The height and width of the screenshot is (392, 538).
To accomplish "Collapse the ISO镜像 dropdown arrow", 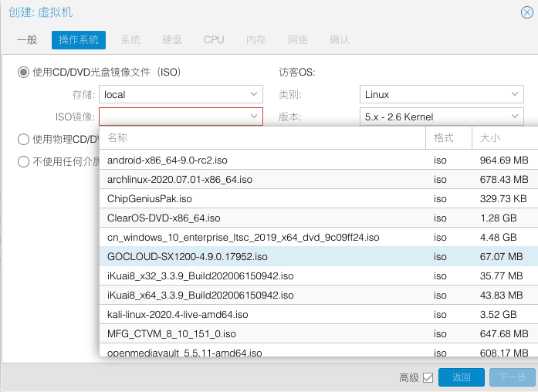I will [x=254, y=117].
